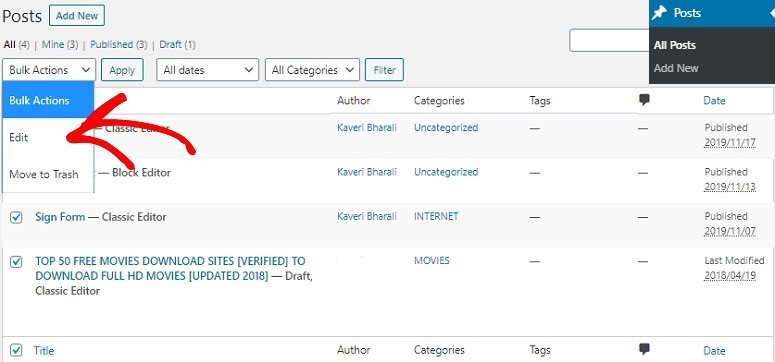
Task: Toggle the Sign Form post checkbox
Action: coord(16,217)
